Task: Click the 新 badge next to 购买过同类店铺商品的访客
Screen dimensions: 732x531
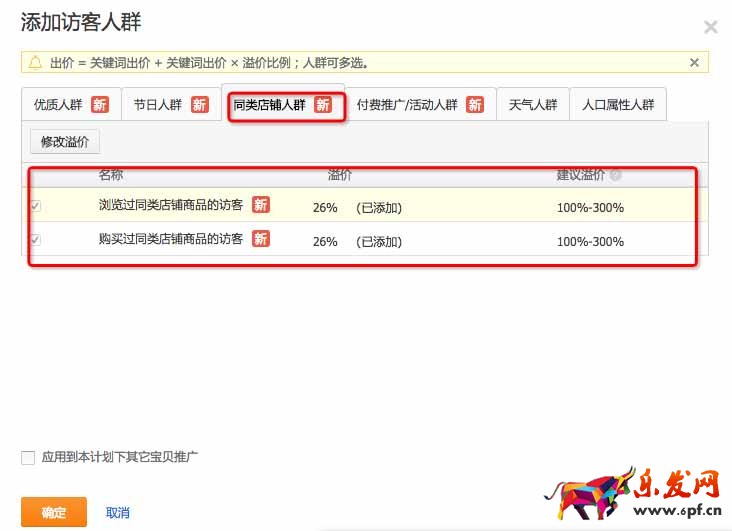Action: pyautogui.click(x=260, y=239)
